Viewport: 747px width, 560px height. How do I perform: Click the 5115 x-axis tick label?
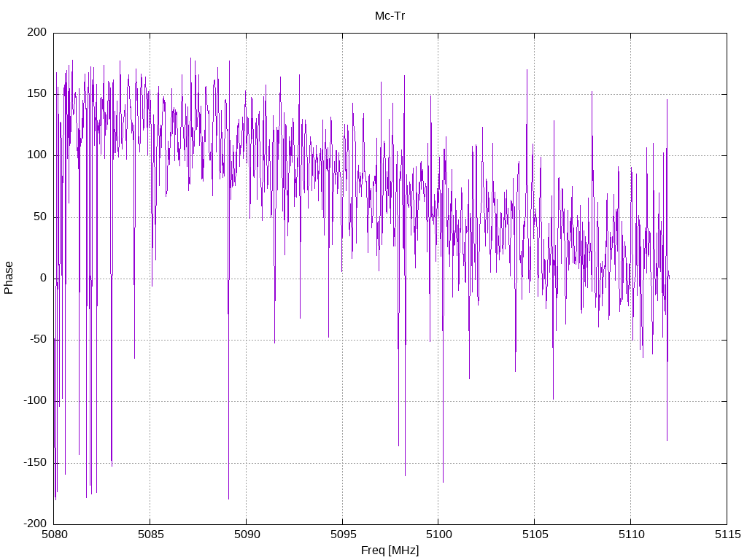click(727, 534)
